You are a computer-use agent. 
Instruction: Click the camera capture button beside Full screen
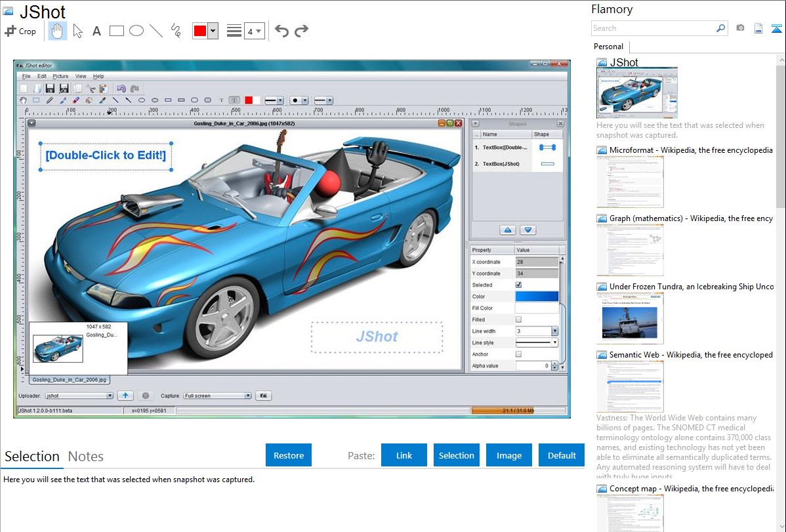click(x=264, y=396)
